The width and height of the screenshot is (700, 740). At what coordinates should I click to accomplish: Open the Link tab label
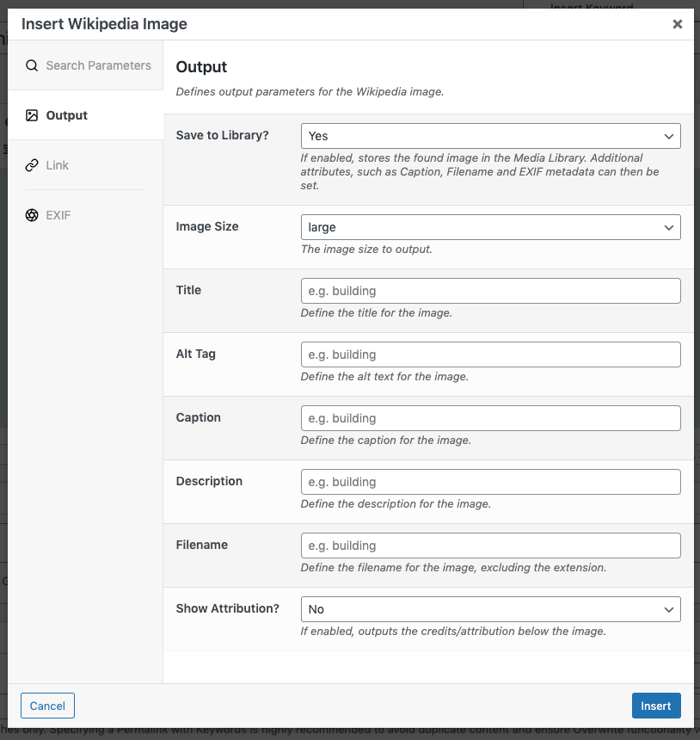pos(57,166)
